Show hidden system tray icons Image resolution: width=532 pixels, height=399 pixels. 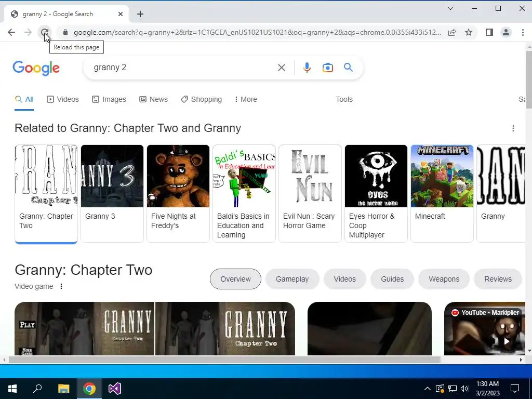click(428, 389)
